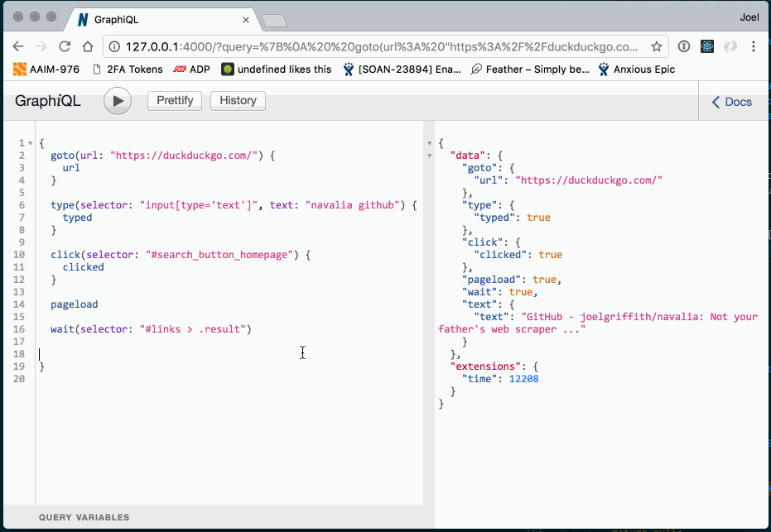Screen dimensions: 771x532
Task: Open the 2FA Tokens bookmark
Action: click(128, 69)
